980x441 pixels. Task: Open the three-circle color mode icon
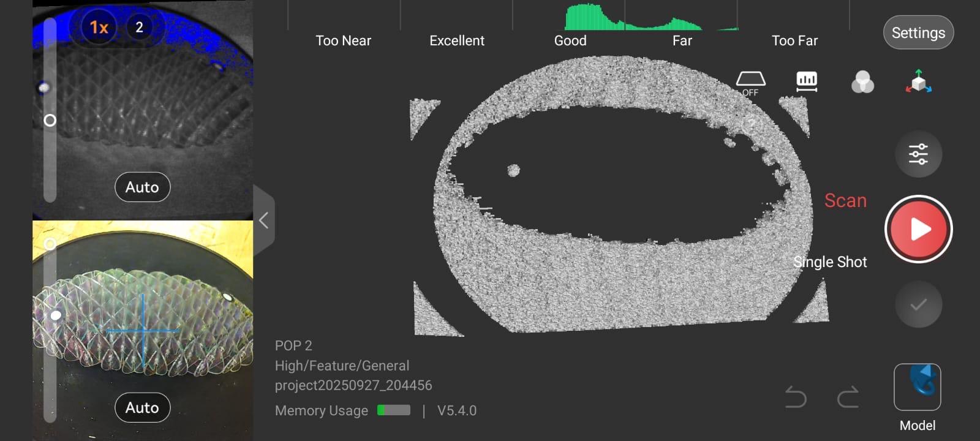pos(862,82)
